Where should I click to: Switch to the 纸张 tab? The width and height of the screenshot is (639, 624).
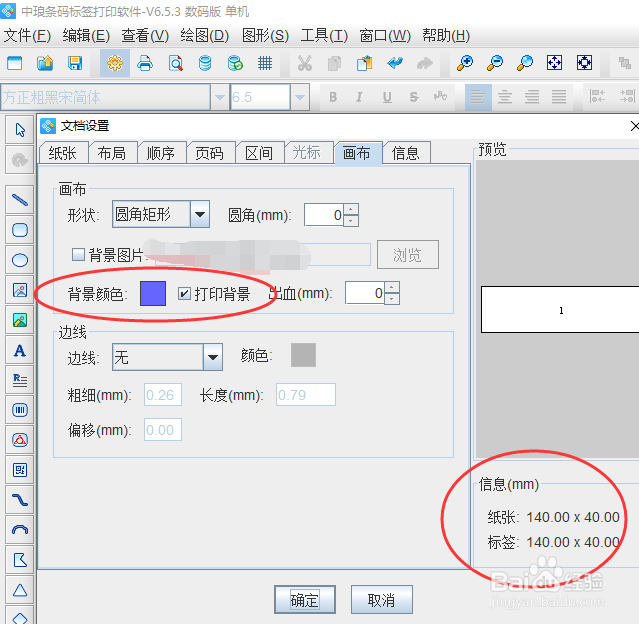pos(63,153)
